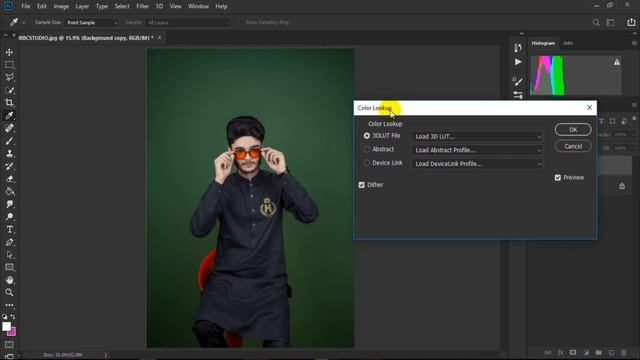Select the Quick Selection tool
640x360 pixels.
point(9,90)
